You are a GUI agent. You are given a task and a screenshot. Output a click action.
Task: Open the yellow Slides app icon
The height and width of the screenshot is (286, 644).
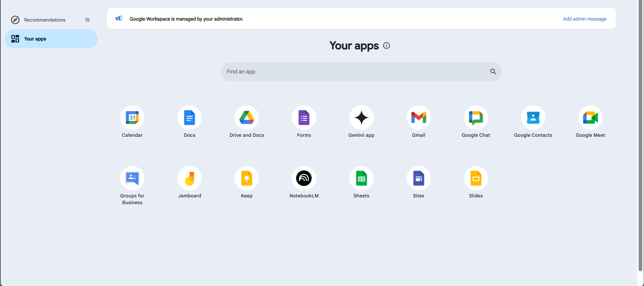[x=476, y=178]
